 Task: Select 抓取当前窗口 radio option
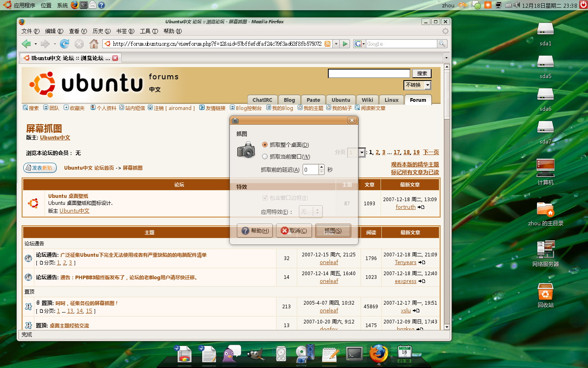pyautogui.click(x=265, y=157)
